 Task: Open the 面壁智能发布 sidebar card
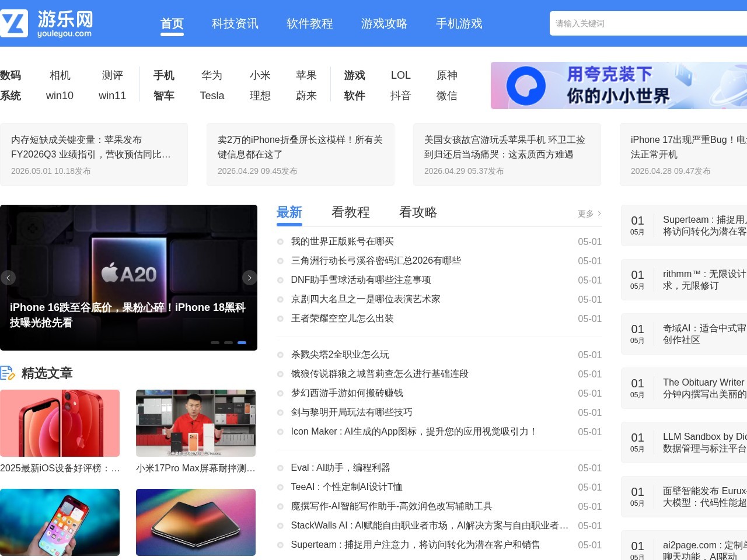pyautogui.click(x=684, y=497)
